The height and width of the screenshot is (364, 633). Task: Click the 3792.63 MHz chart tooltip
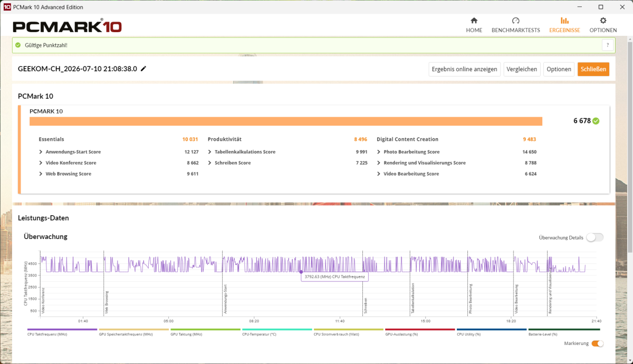point(334,276)
